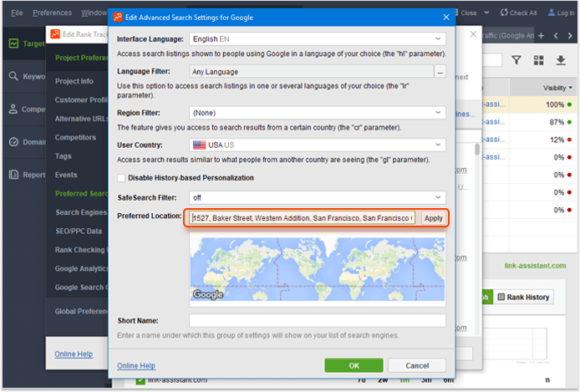580x392 pixels.
Task: Open the Window menu
Action: (94, 13)
